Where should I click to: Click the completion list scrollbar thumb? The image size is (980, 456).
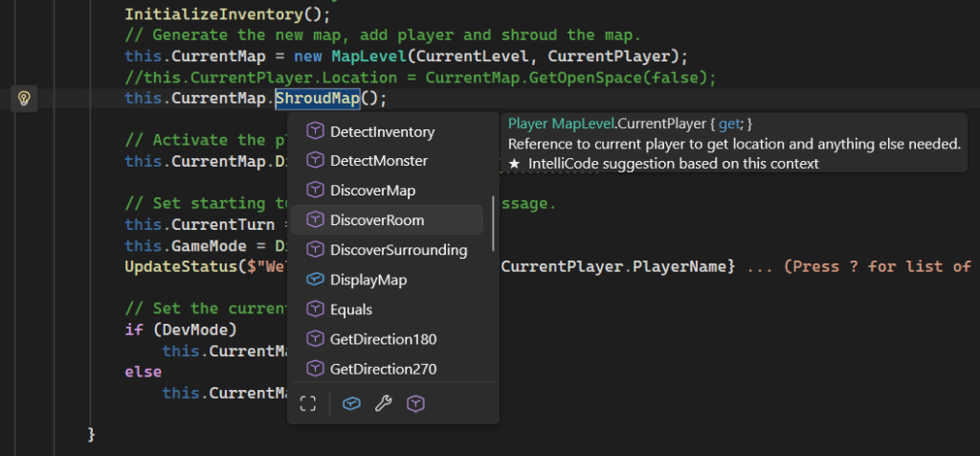tap(493, 223)
